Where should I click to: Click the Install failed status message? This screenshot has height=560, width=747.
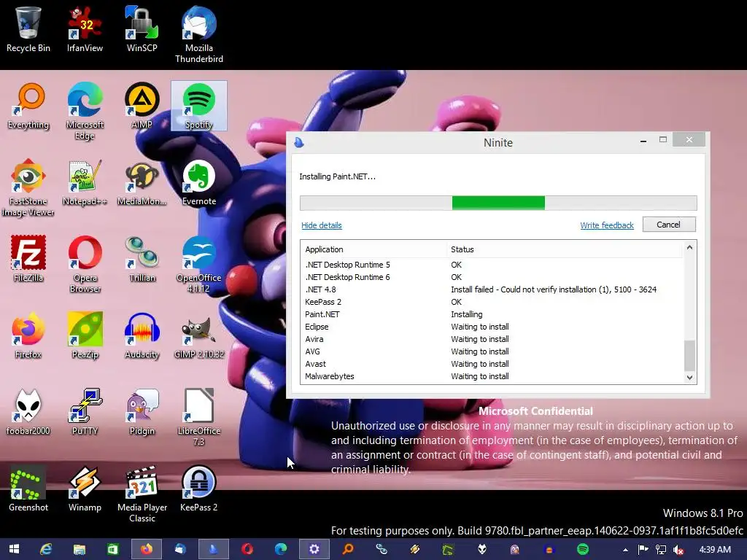pos(554,289)
